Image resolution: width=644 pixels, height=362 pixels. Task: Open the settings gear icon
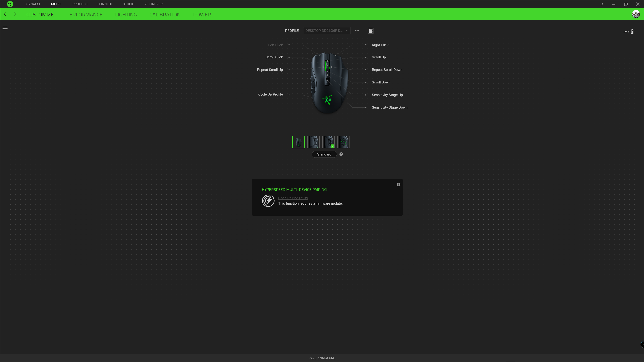[x=602, y=4]
